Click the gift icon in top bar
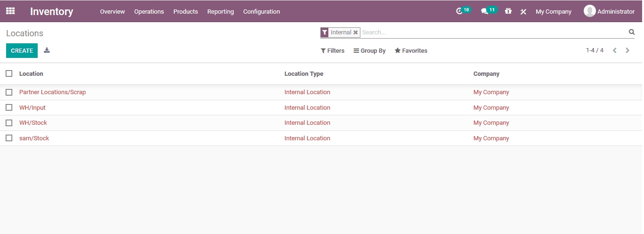This screenshot has height=234, width=644. click(x=508, y=11)
